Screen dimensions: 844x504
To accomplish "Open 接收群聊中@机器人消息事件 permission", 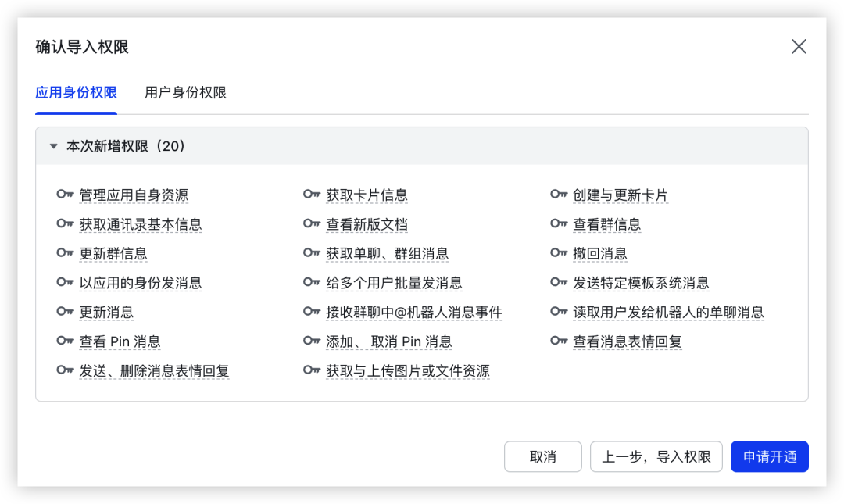I will pyautogui.click(x=413, y=312).
